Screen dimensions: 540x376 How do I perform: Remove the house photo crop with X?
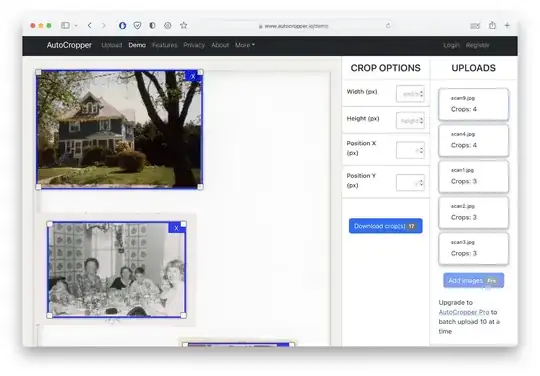point(193,76)
